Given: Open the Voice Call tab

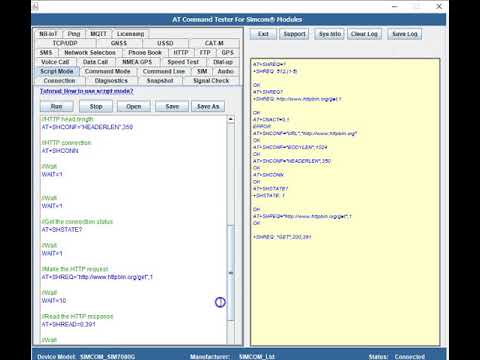Looking at the screenshot, I should (55, 62).
